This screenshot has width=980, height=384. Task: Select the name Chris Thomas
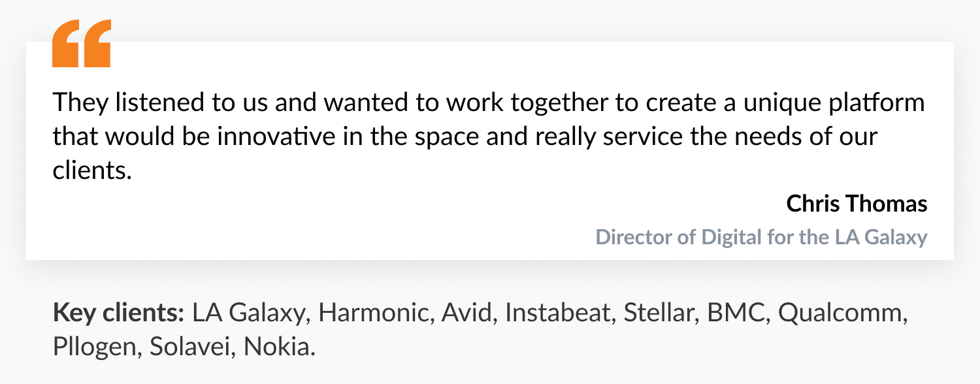tap(857, 204)
